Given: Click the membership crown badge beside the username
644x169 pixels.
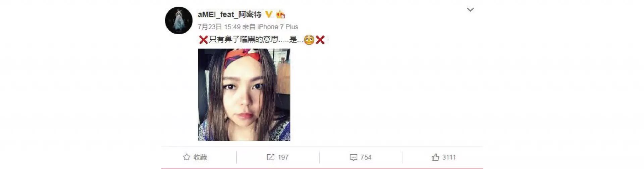Looking at the screenshot, I should pos(280,14).
